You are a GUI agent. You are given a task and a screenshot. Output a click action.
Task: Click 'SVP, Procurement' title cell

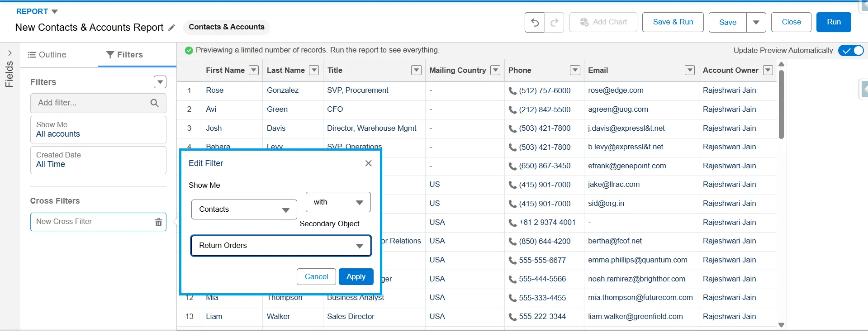(x=358, y=90)
